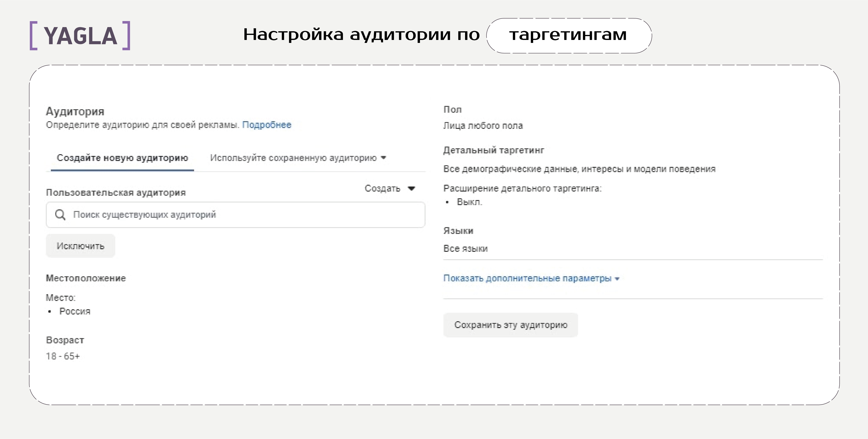Select the Создайте новую аудиторию tab
Image resolution: width=868 pixels, height=439 pixels.
click(x=122, y=158)
